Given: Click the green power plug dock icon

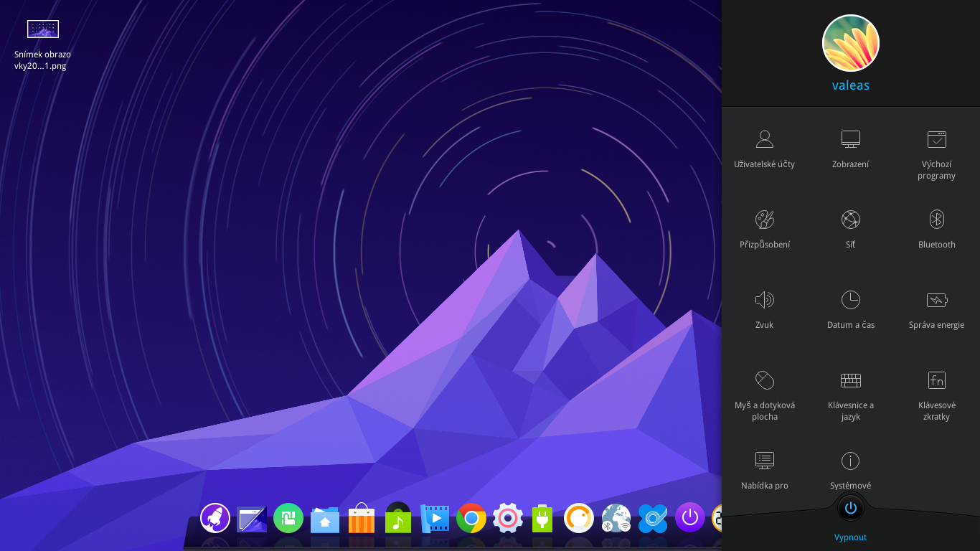Looking at the screenshot, I should pyautogui.click(x=542, y=517).
